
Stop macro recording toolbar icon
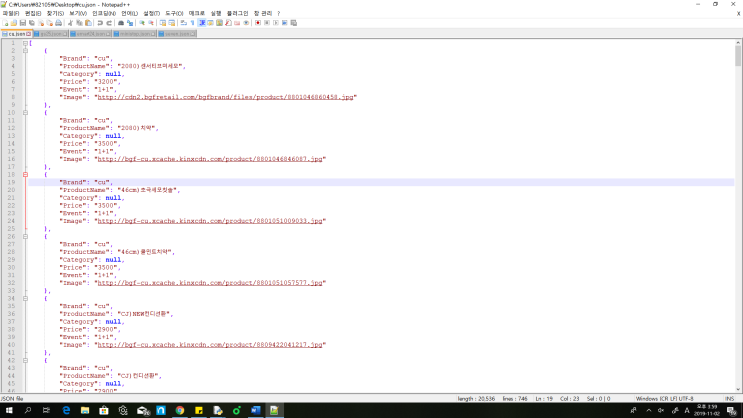267,23
